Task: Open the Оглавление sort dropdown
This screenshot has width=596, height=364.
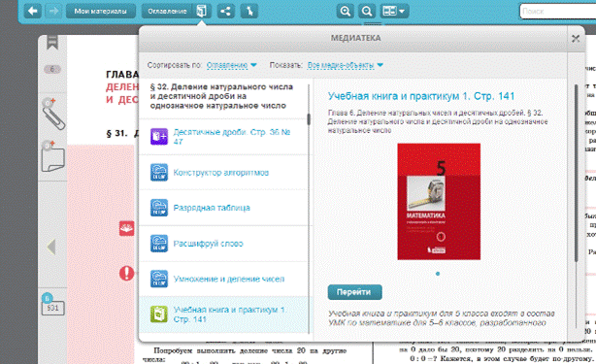Action: click(x=231, y=65)
